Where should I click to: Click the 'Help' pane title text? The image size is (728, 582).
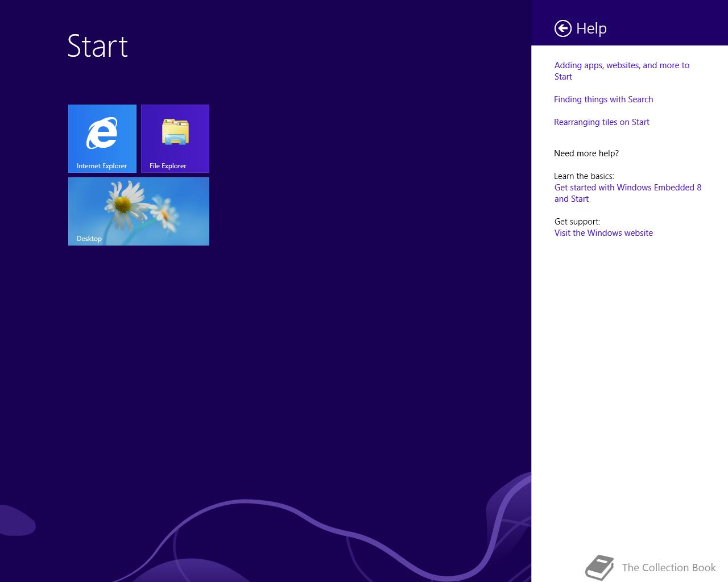click(x=591, y=28)
